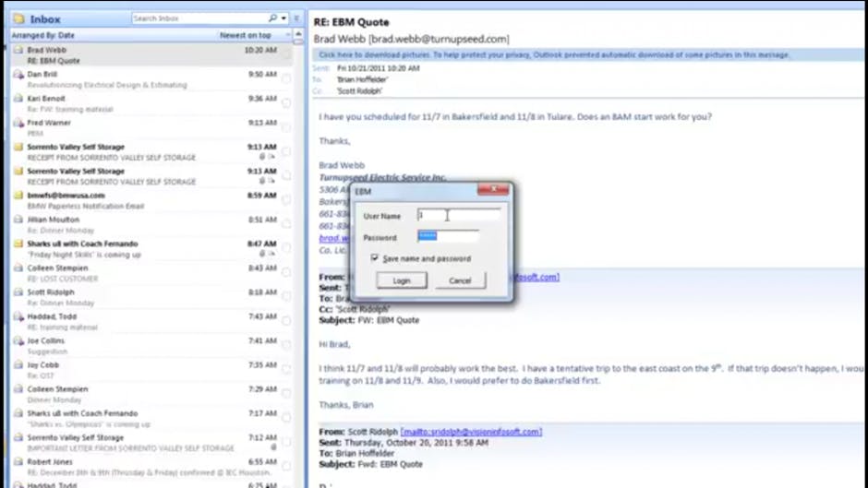The width and height of the screenshot is (868, 488).
Task: Click envelope icon of Dan Brill email
Action: click(18, 74)
